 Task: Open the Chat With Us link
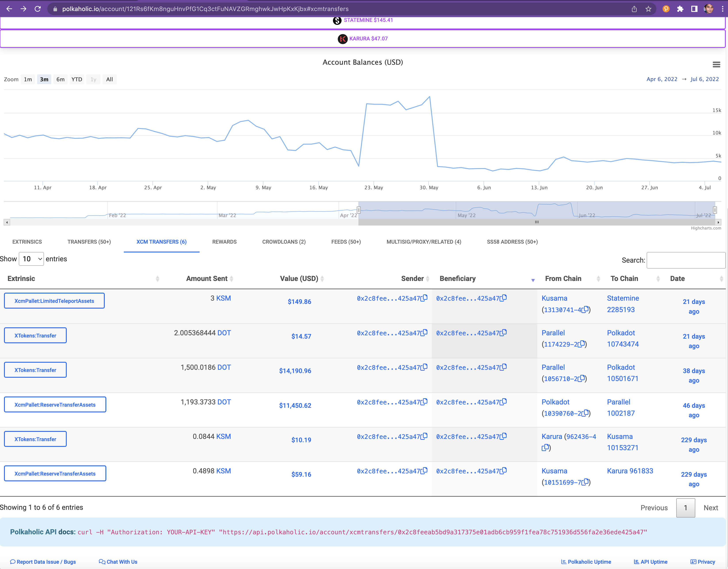pos(118,562)
